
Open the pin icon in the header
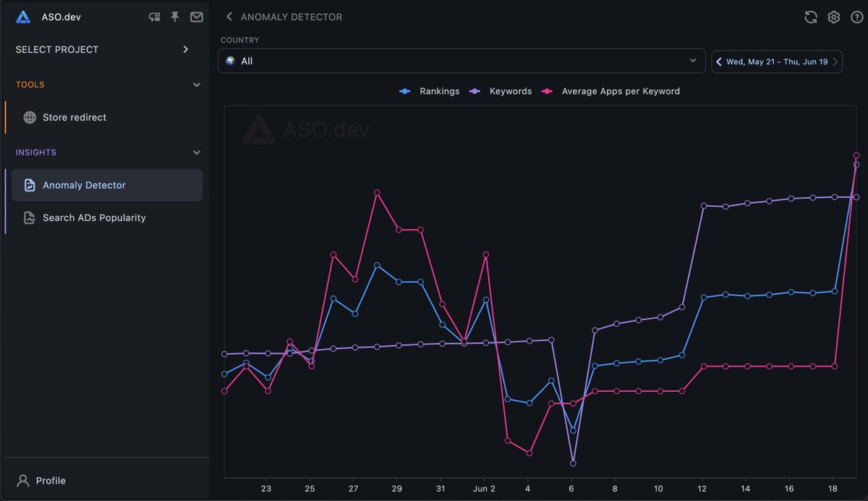tap(174, 17)
